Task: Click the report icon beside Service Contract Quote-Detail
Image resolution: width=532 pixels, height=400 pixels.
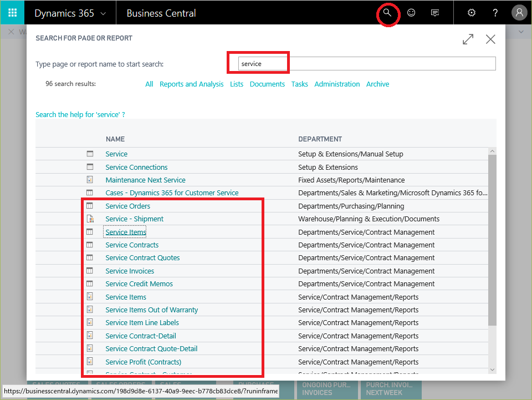Action: [90, 348]
